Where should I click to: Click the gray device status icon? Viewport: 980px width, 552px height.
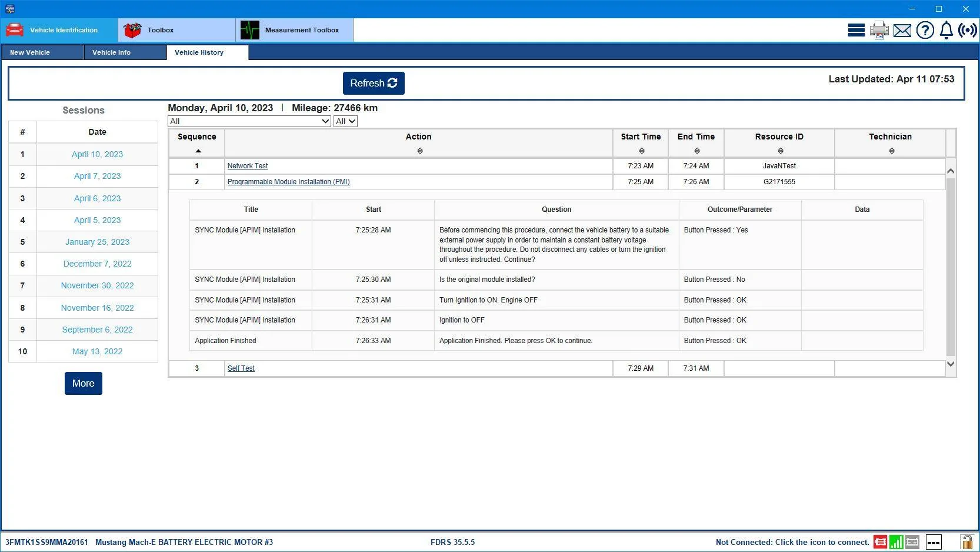click(x=912, y=542)
